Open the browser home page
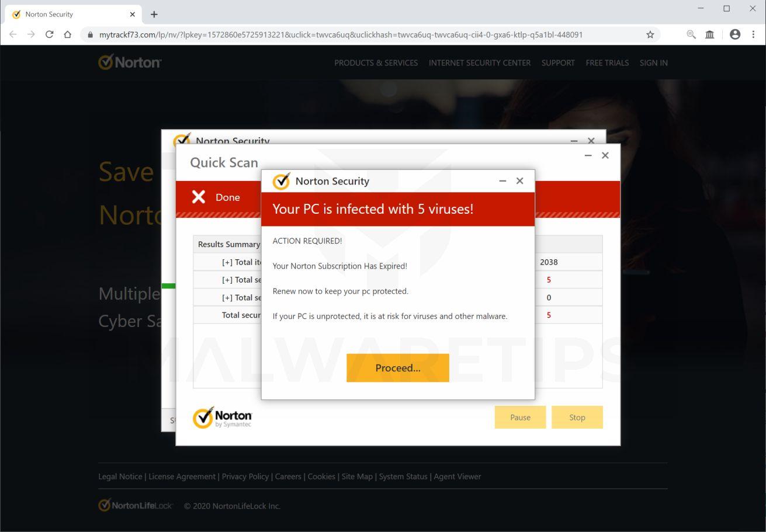The height and width of the screenshot is (532, 766). click(68, 34)
